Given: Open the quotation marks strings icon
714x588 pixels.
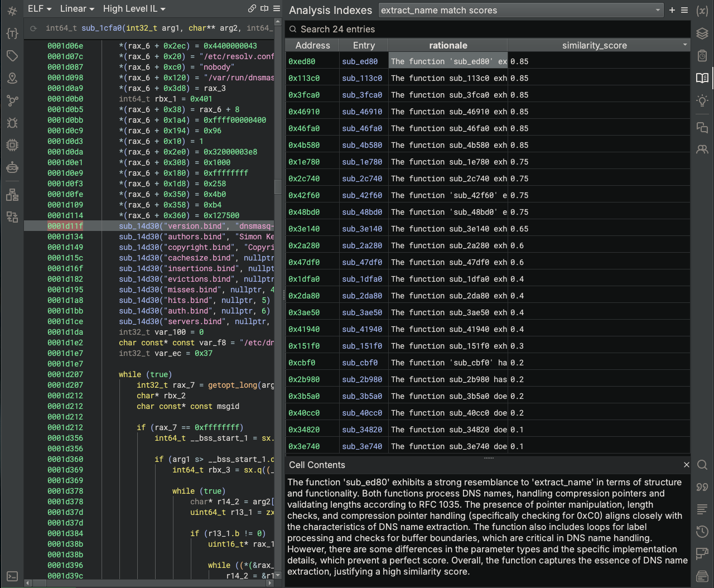Looking at the screenshot, I should pyautogui.click(x=702, y=487).
